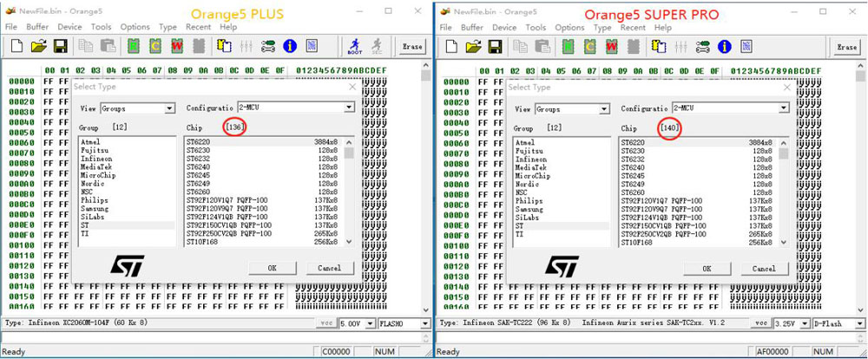Click the blue info icon in left window toolbar
The height and width of the screenshot is (359, 868).
290,46
